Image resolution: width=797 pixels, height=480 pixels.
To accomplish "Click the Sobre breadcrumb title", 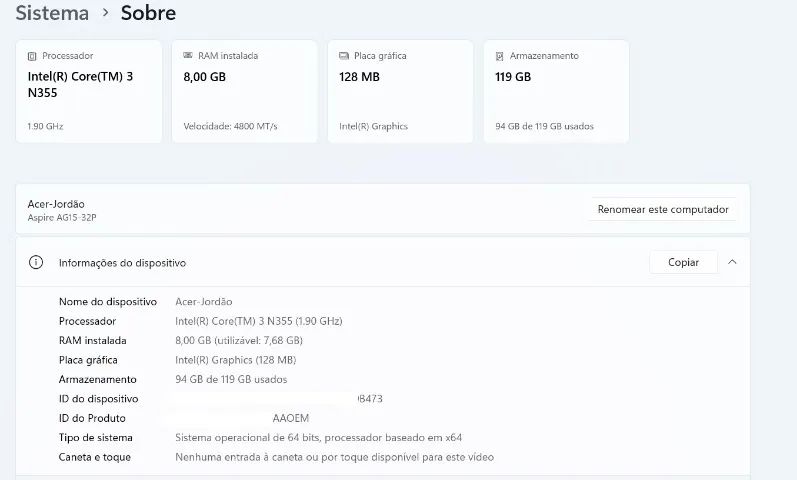I will tap(148, 13).
